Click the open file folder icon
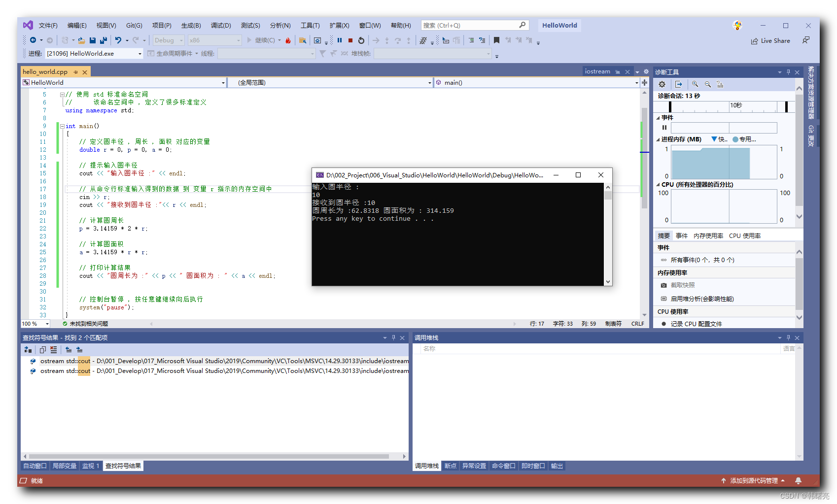 [x=81, y=40]
